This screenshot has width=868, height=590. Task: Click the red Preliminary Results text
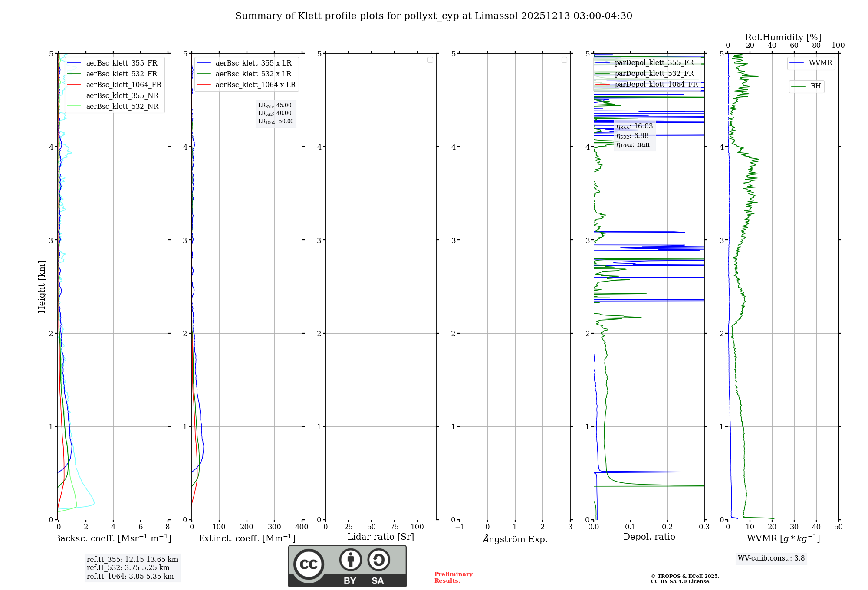pos(453,577)
